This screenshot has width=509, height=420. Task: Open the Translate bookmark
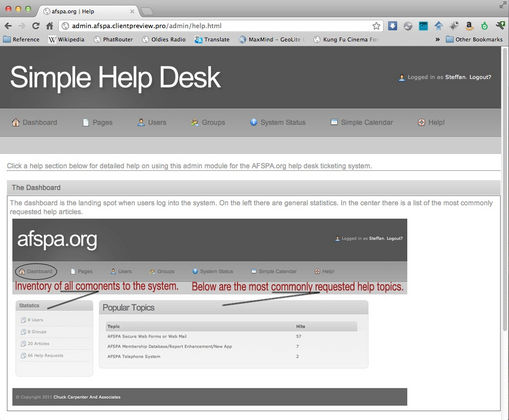coord(212,39)
